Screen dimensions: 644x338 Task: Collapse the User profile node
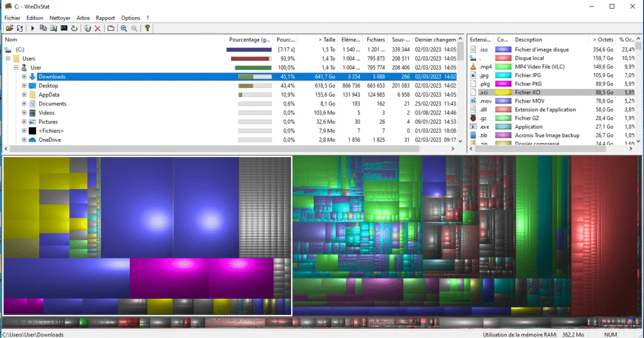click(x=16, y=68)
